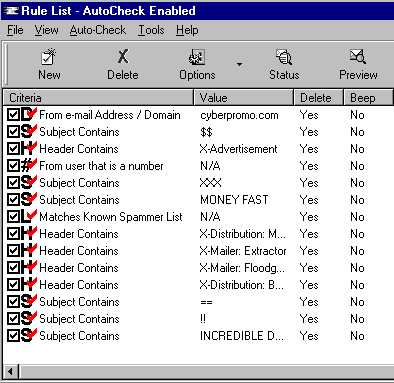394x383 pixels.
Task: Click the X-Distribution: B... value
Action: [242, 285]
